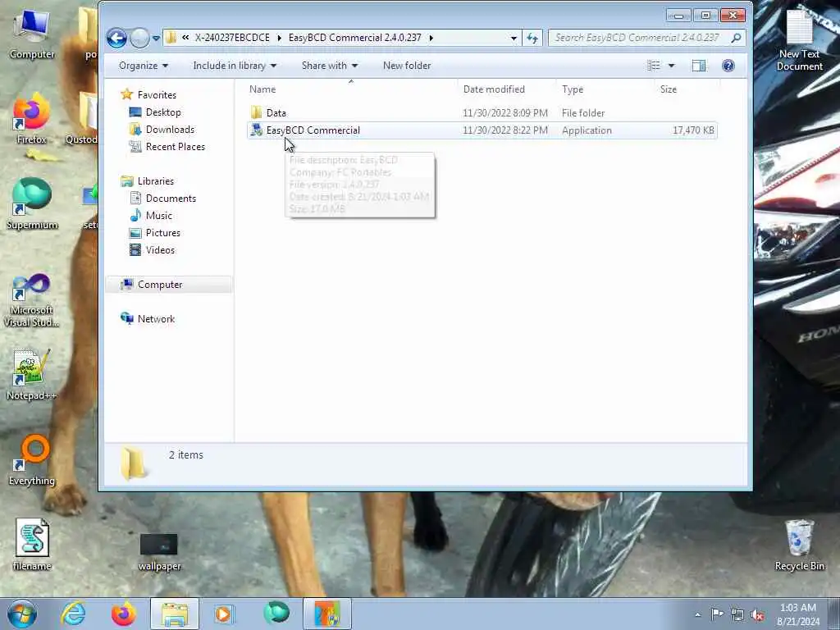Select Favorites in navigation pane
The width and height of the screenshot is (840, 630).
(157, 95)
